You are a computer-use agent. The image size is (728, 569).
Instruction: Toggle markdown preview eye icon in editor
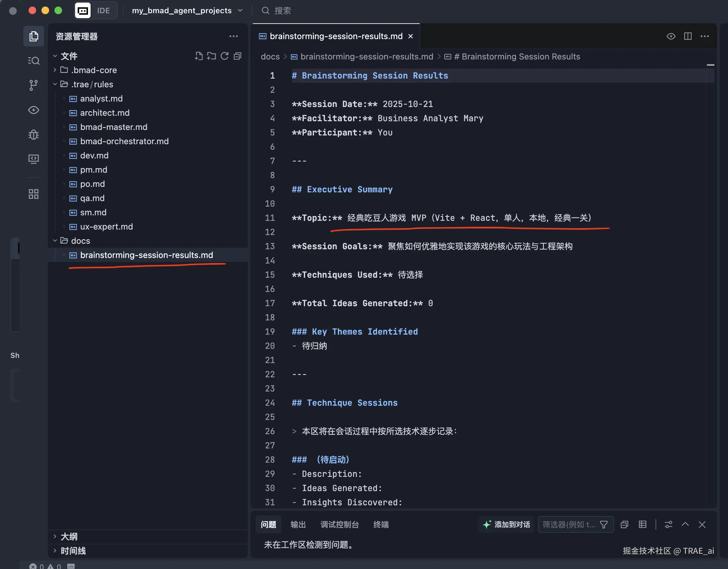671,36
